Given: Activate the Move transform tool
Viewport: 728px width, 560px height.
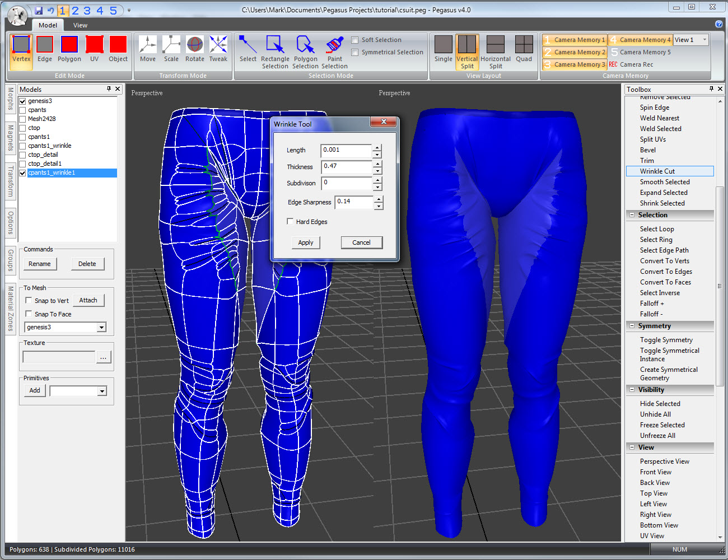Looking at the screenshot, I should (148, 49).
